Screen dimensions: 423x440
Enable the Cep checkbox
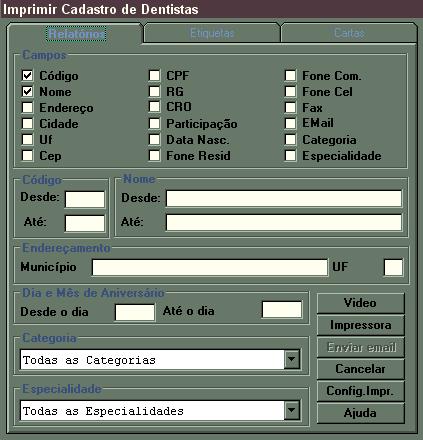tap(27, 155)
